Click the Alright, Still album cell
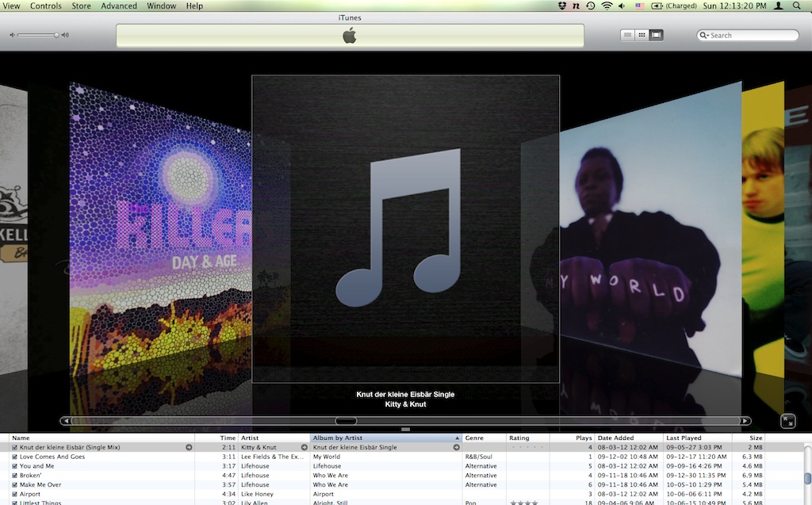 point(330,503)
